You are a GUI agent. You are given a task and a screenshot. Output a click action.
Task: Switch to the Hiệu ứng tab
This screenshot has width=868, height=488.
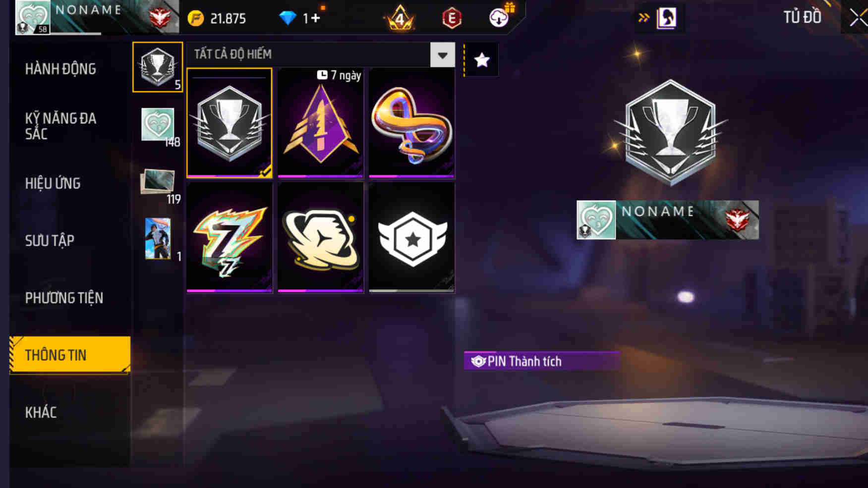pyautogui.click(x=53, y=183)
